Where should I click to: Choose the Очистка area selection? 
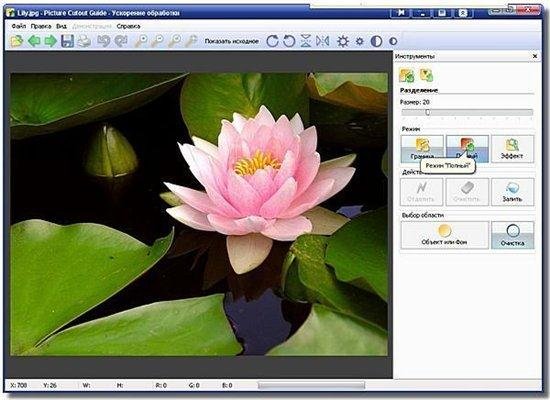tap(512, 235)
